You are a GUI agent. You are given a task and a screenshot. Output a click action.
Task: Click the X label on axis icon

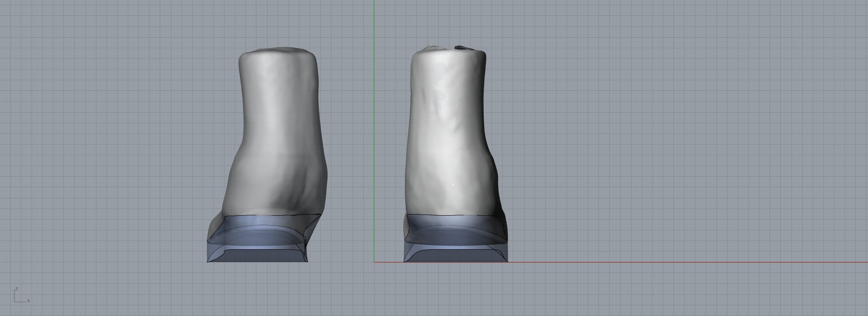[28, 301]
